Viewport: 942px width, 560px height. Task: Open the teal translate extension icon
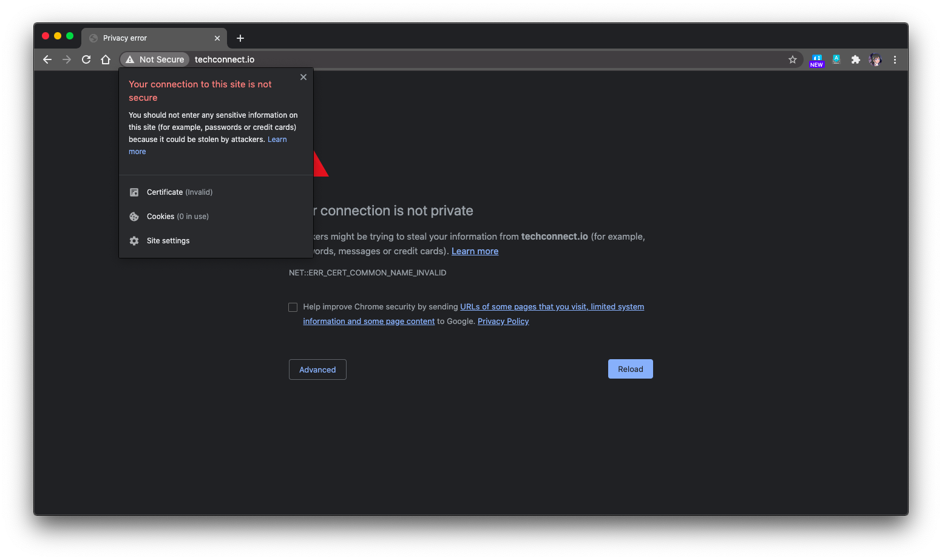pos(836,59)
